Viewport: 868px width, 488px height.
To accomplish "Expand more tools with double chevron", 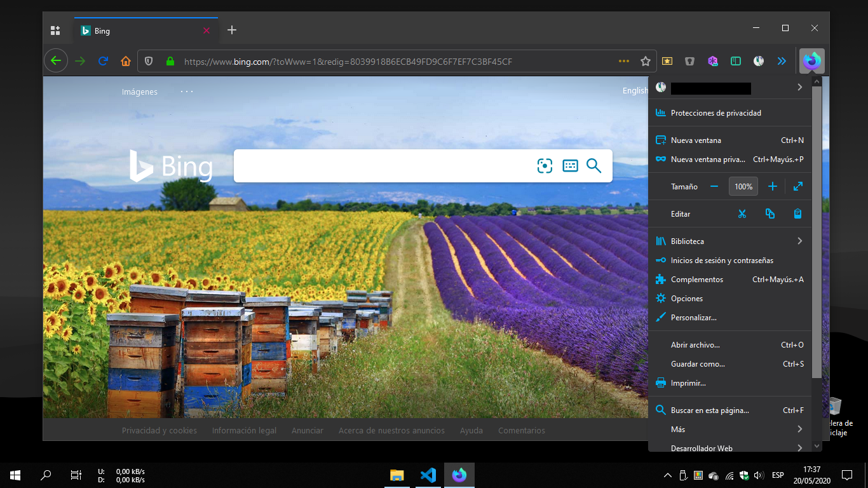I will [x=782, y=61].
